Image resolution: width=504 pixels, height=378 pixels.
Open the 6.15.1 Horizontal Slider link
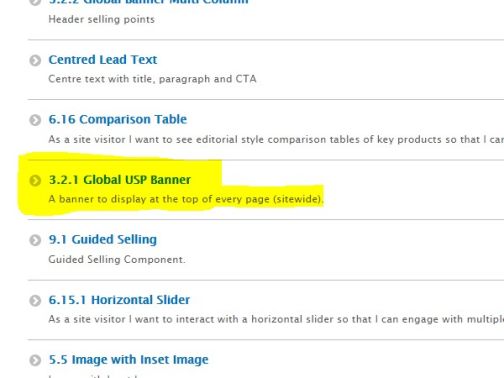click(x=119, y=300)
